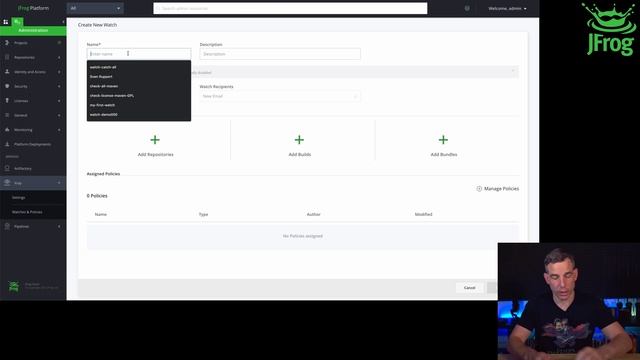This screenshot has width=640, height=360.
Task: Click the search magnifier icon in top bar
Action: coord(158,8)
